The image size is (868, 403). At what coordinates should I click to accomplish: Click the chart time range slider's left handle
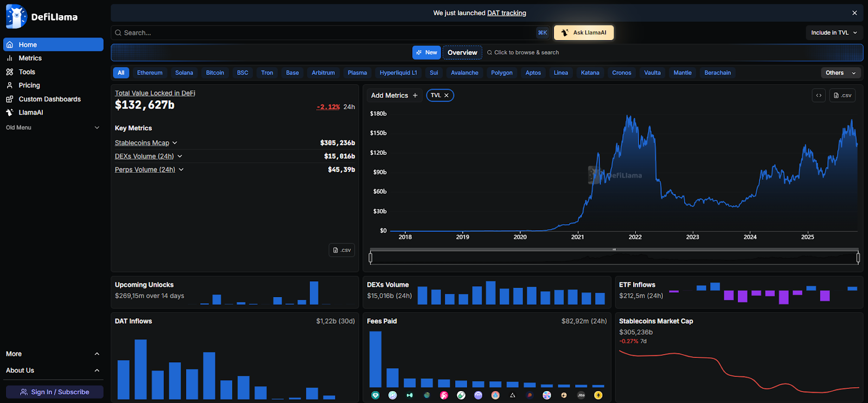[x=371, y=257]
